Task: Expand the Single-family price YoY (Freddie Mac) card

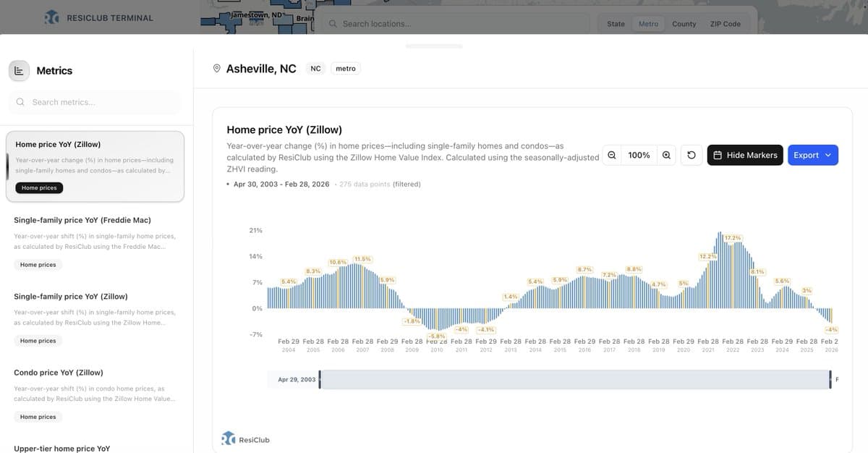Action: (x=95, y=242)
